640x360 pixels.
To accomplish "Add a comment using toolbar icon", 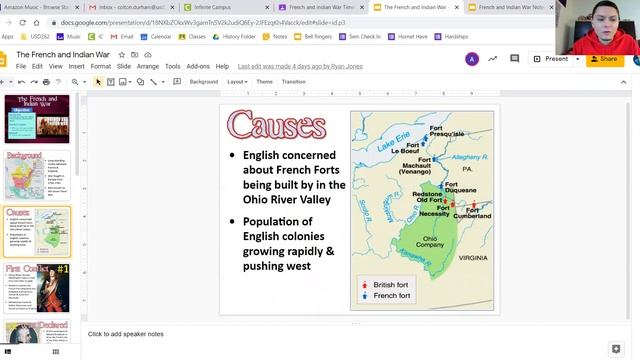I will 177,82.
